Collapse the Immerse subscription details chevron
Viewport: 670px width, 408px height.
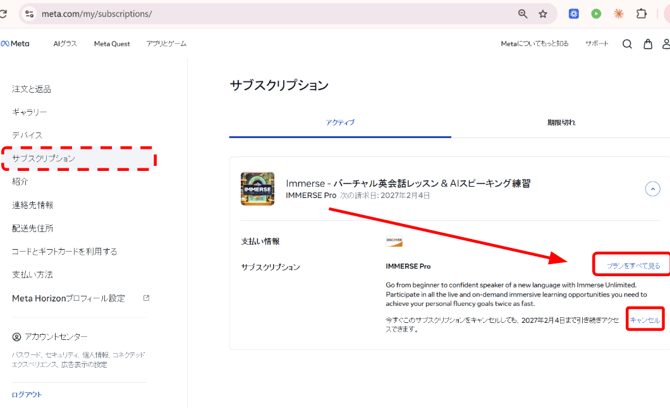click(x=652, y=189)
